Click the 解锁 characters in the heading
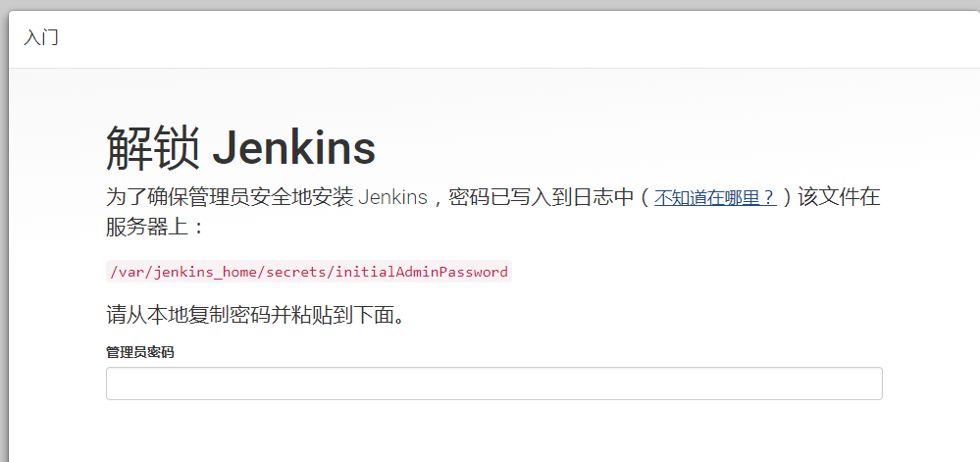The image size is (980, 462). (153, 148)
